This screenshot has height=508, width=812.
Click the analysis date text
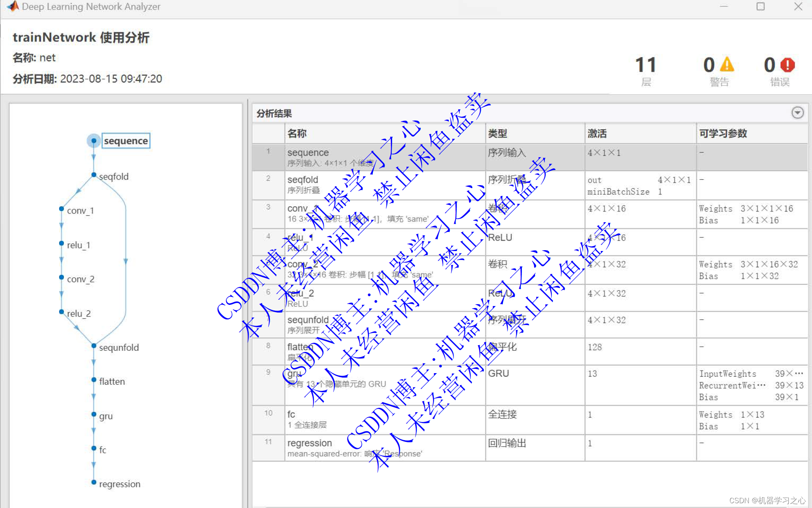[x=87, y=79]
